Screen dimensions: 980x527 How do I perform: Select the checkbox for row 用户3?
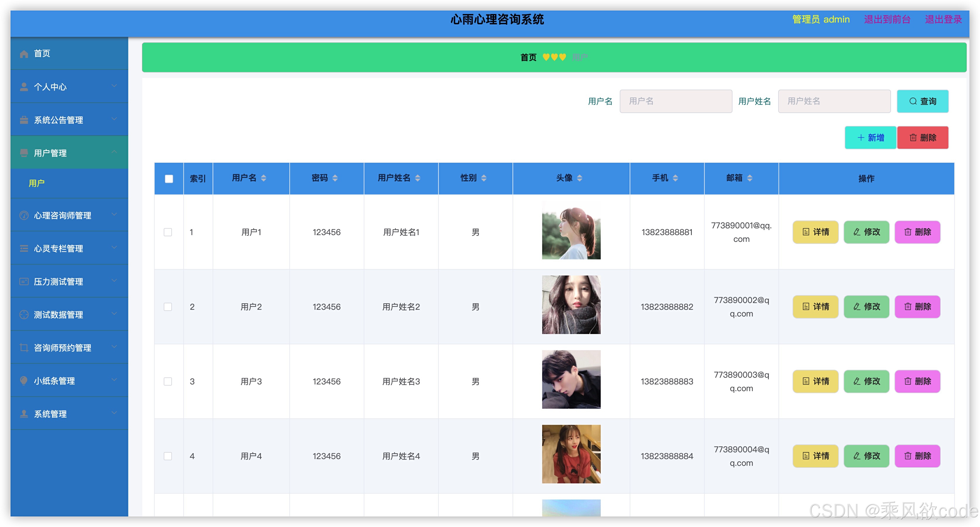click(168, 381)
